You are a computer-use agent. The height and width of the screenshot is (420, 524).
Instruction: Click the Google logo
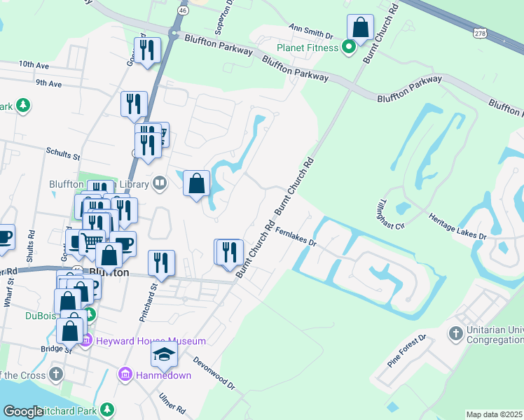tap(23, 412)
